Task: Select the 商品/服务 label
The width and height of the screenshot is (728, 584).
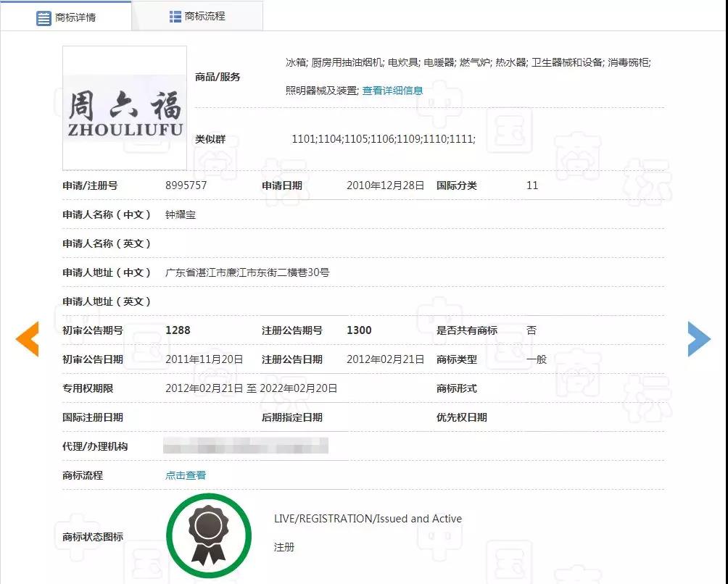Action: click(218, 77)
